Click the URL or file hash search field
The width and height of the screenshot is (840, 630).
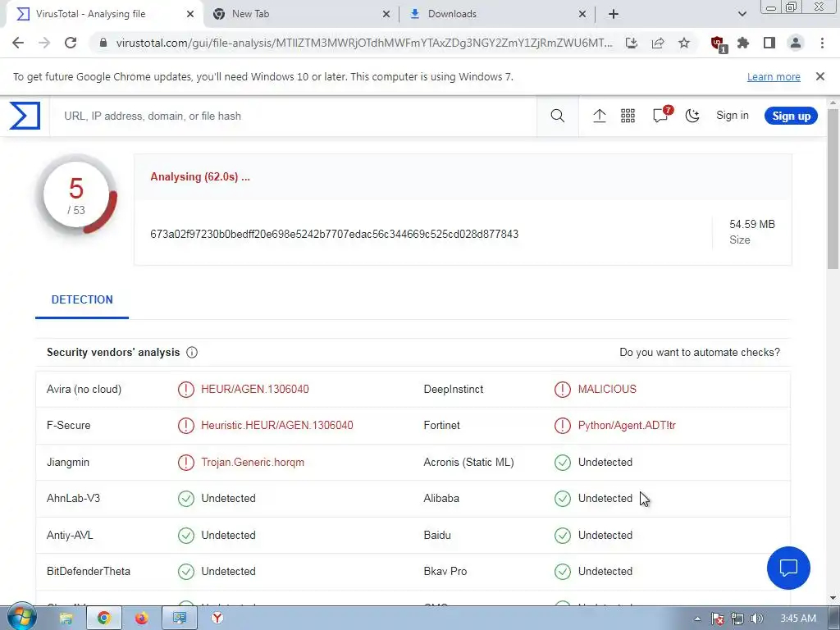[294, 116]
